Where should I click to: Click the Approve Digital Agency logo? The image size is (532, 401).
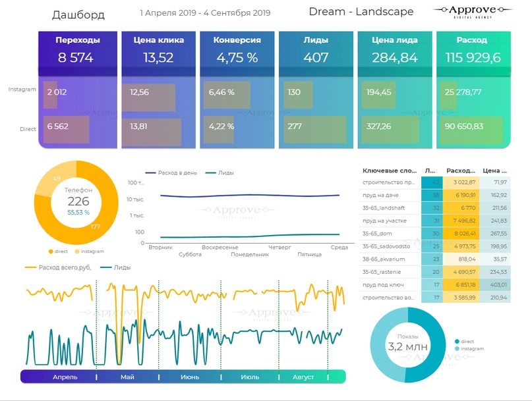coord(472,12)
